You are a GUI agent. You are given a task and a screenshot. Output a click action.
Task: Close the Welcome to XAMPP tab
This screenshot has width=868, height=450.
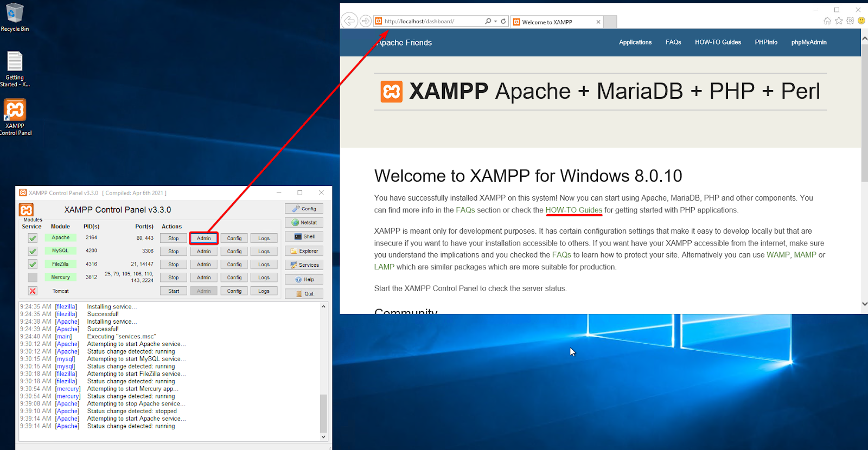(598, 22)
